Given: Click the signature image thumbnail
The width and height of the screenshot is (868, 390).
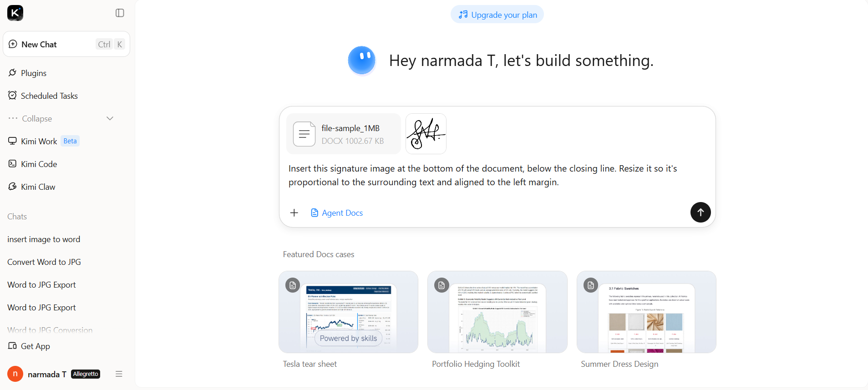Looking at the screenshot, I should tap(426, 134).
